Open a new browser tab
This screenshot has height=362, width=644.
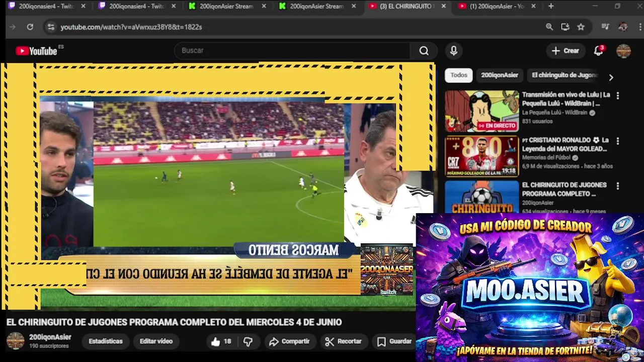point(551,7)
